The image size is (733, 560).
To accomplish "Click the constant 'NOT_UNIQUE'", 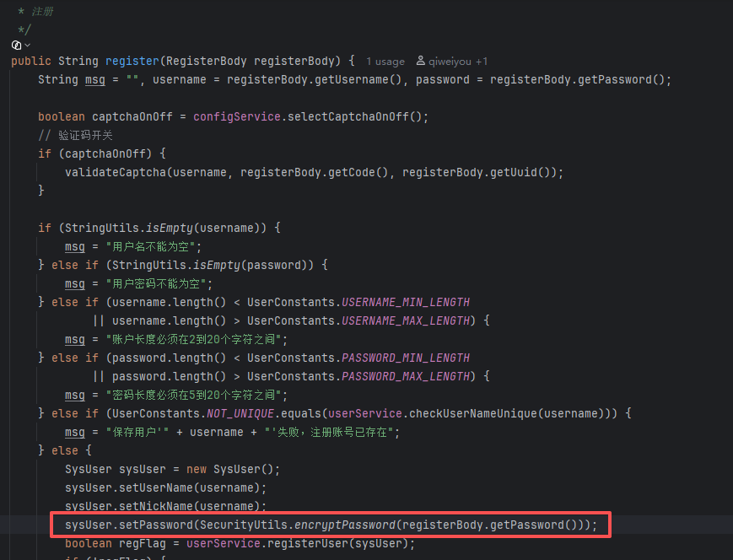I will (x=240, y=414).
